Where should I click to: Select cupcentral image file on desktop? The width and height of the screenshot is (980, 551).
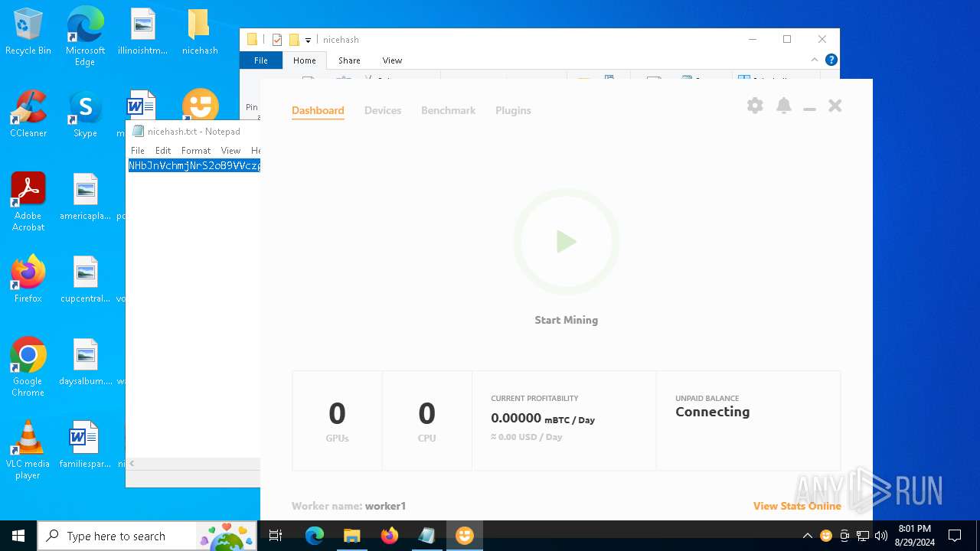[x=85, y=279]
